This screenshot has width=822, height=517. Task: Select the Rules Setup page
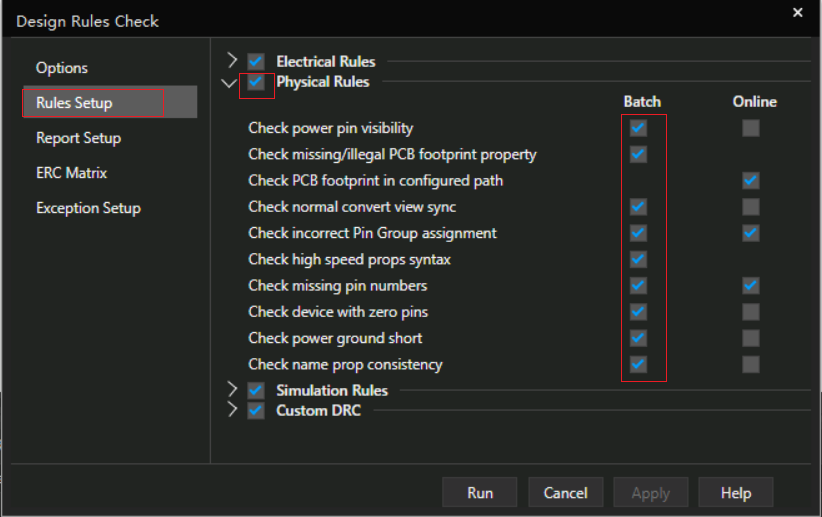pyautogui.click(x=110, y=102)
